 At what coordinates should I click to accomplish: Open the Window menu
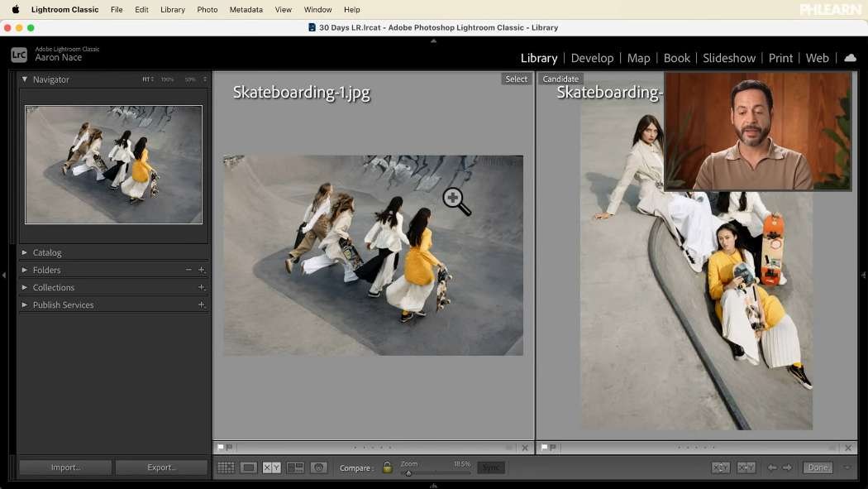click(317, 9)
